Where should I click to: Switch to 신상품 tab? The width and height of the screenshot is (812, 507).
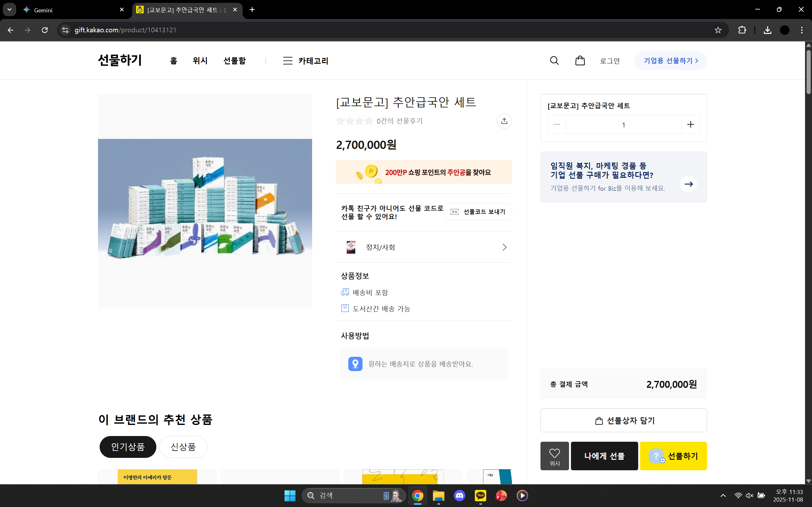coord(183,447)
